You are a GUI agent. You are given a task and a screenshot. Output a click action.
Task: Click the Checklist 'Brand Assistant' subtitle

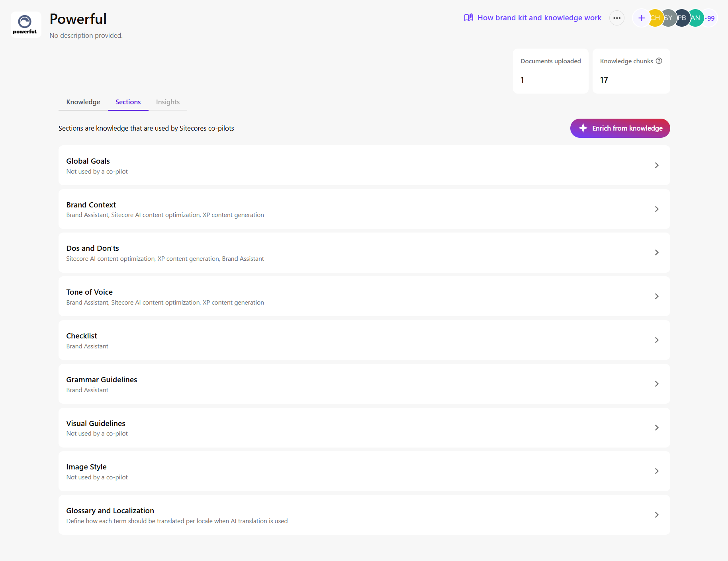coord(87,346)
